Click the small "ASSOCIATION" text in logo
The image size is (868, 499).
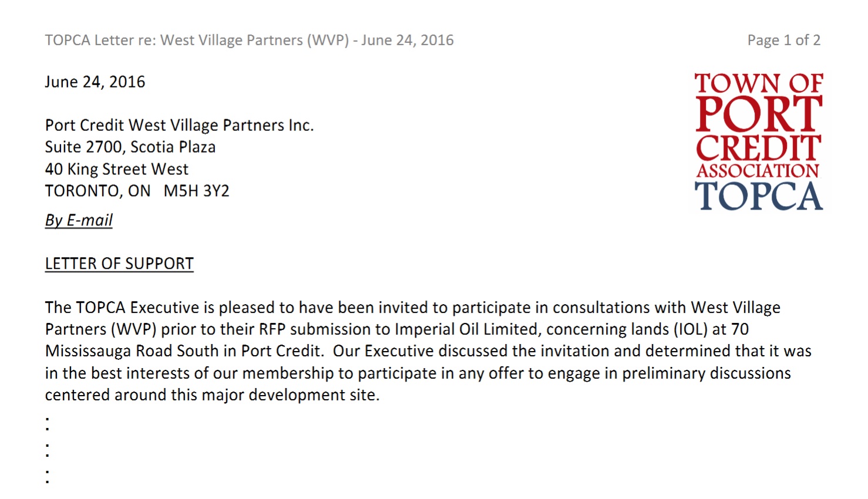(x=758, y=171)
